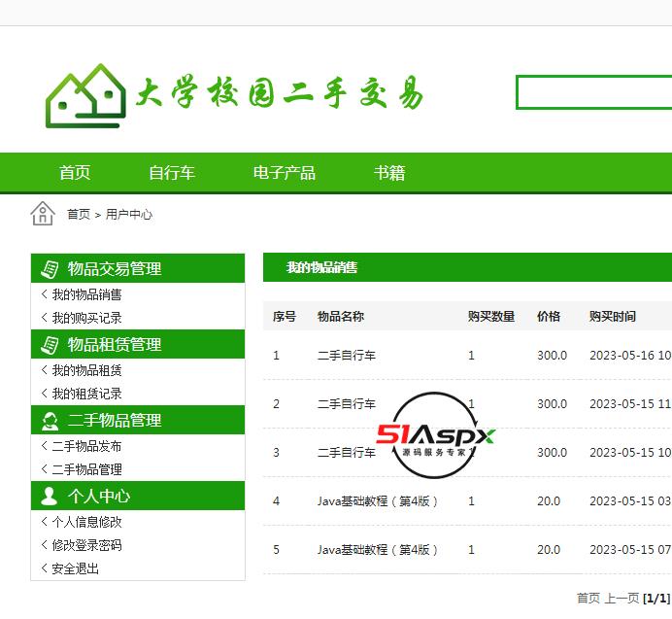Click date 2023-05-15 07 in row 5
The image size is (672, 619).
(x=630, y=549)
